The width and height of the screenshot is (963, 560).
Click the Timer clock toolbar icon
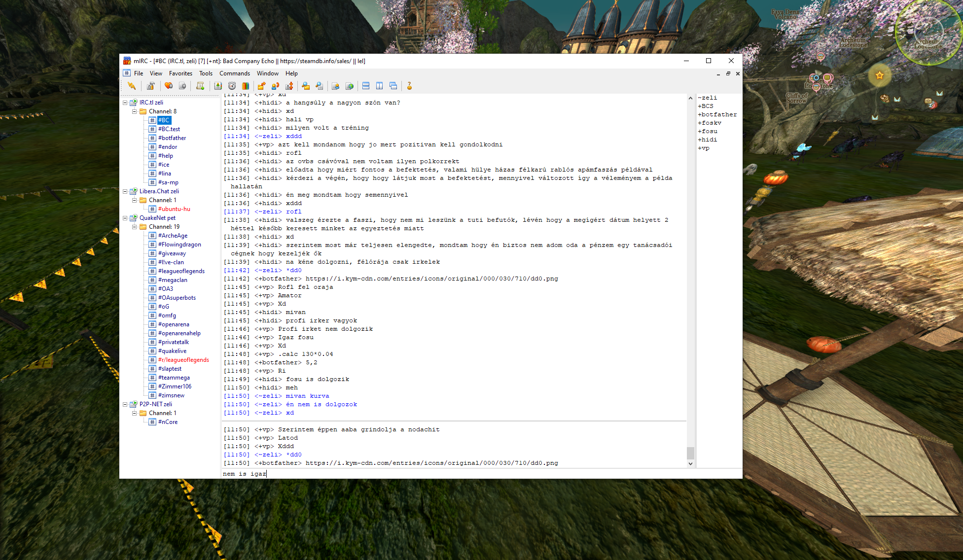[232, 86]
